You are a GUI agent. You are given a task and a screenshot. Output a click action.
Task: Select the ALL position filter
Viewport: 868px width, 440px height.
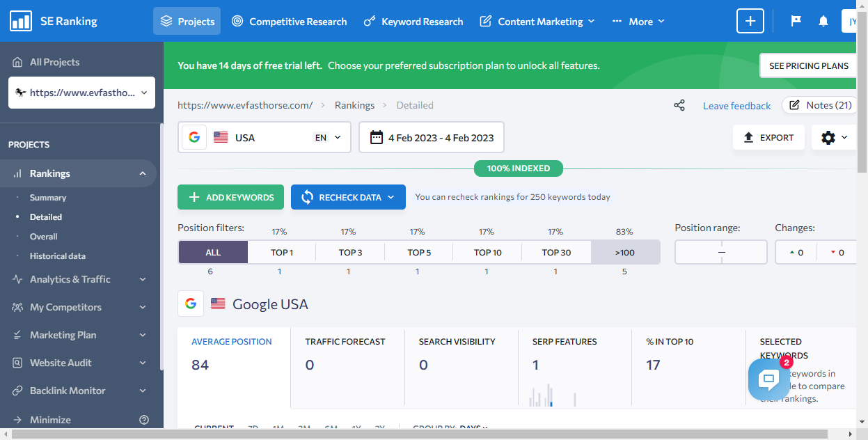[213, 252]
